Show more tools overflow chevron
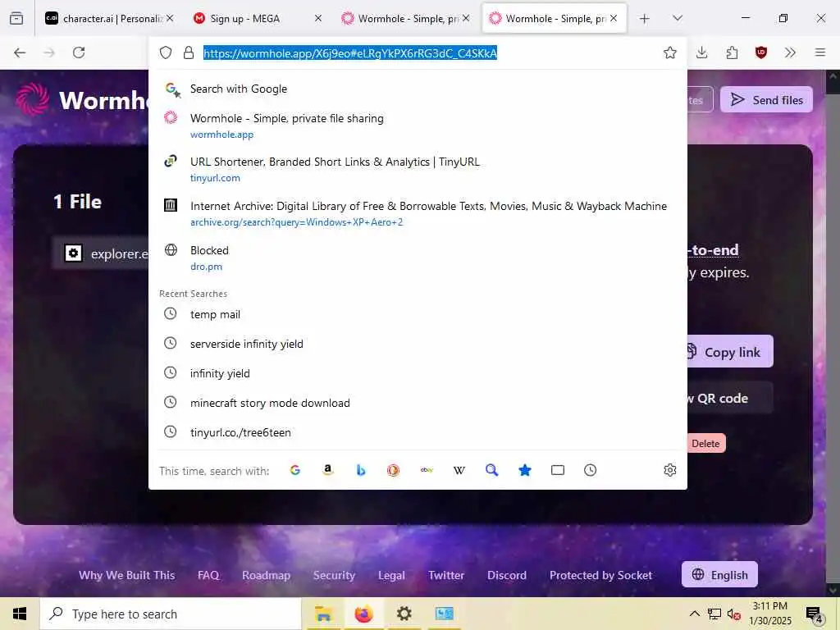 [790, 52]
